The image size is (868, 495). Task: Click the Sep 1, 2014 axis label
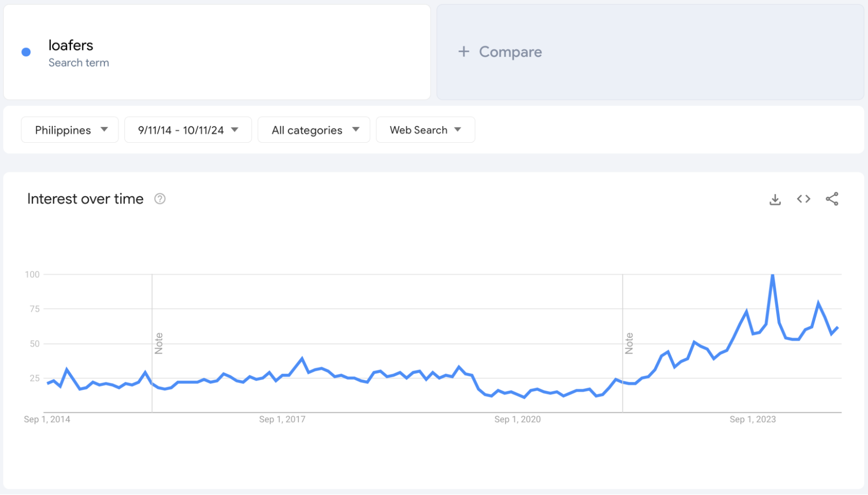[47, 419]
